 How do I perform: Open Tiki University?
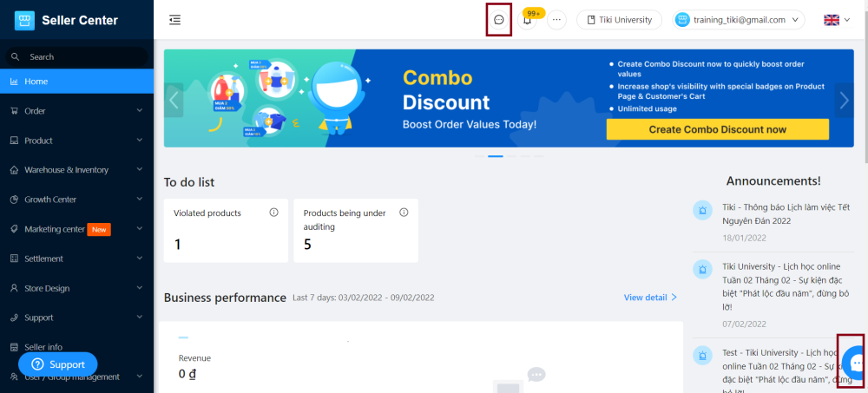(x=619, y=20)
